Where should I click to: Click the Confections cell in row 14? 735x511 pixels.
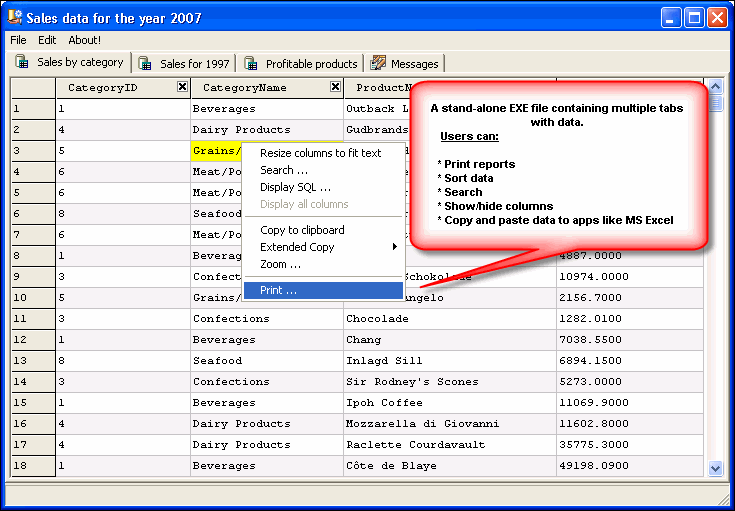(267, 382)
